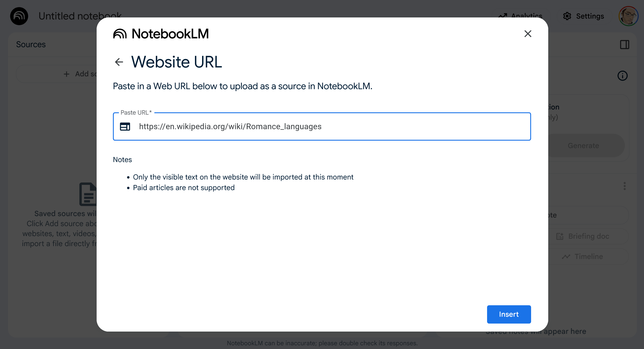This screenshot has height=349, width=644.
Task: Click the Settings gear icon
Action: click(x=567, y=16)
